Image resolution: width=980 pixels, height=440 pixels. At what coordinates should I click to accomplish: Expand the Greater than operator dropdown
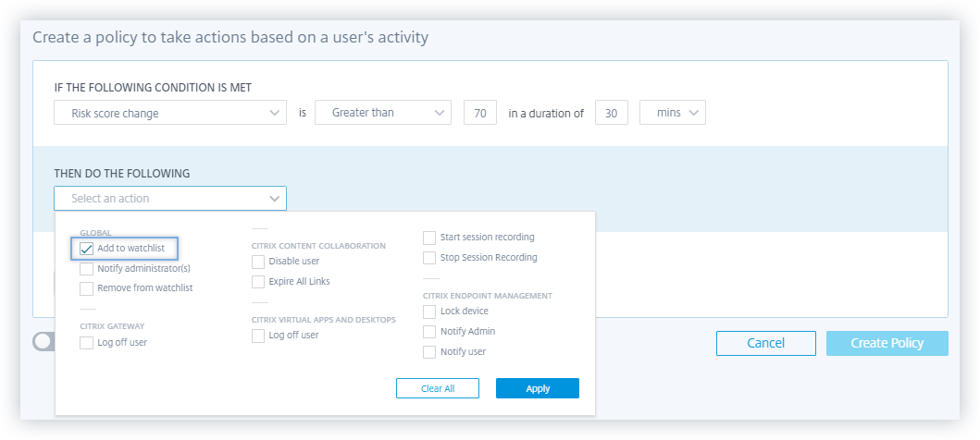(x=382, y=113)
